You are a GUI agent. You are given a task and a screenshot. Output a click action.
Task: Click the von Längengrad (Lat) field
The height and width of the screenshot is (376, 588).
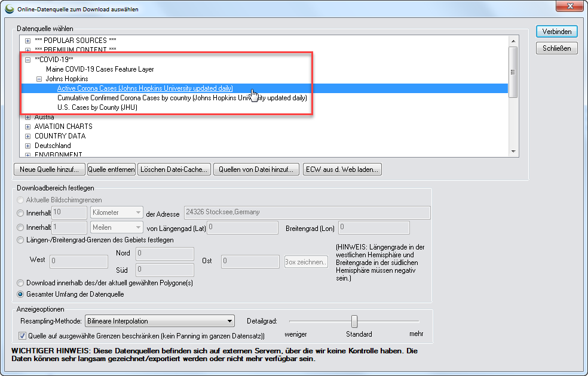[x=243, y=227]
